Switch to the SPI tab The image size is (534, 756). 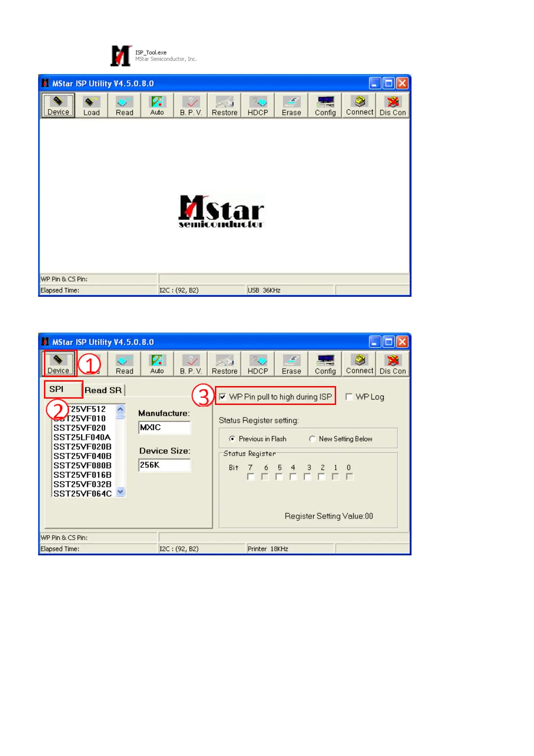[63, 389]
